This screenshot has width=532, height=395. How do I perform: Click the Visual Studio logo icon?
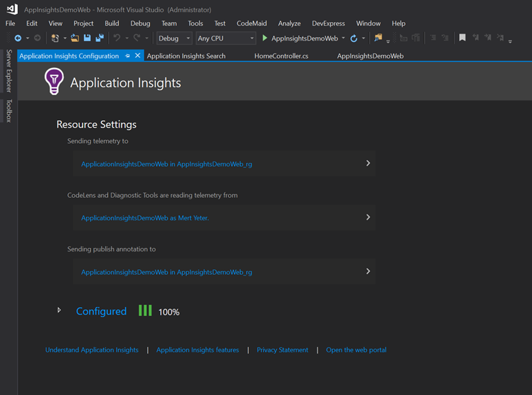(x=12, y=9)
